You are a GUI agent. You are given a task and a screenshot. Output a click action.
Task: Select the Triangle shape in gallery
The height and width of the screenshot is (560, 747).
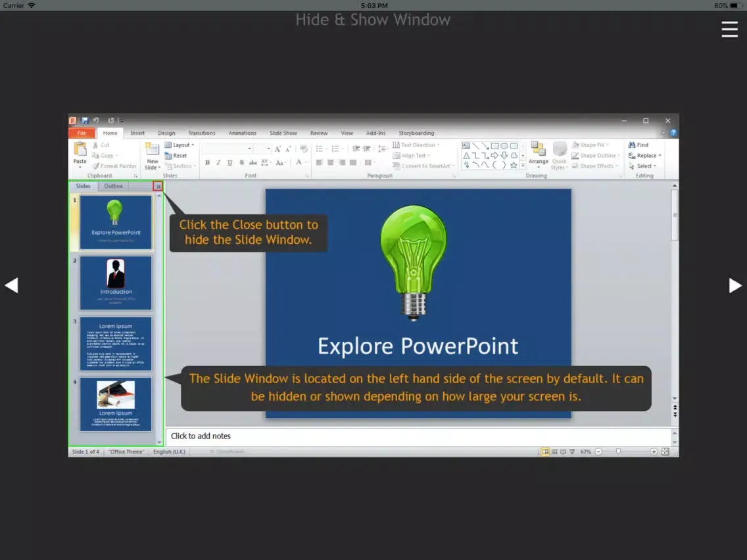466,156
